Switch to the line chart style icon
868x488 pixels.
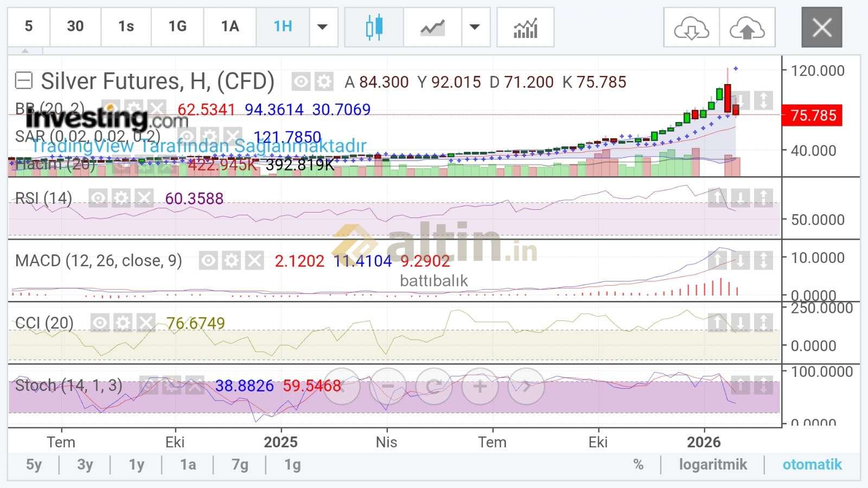pos(432,27)
